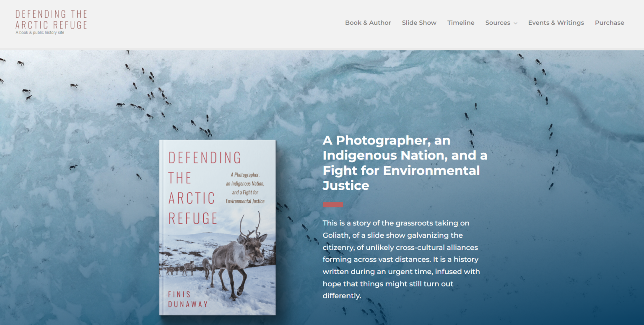Open the Timeline nav link
This screenshot has width=644, height=325.
coord(461,23)
